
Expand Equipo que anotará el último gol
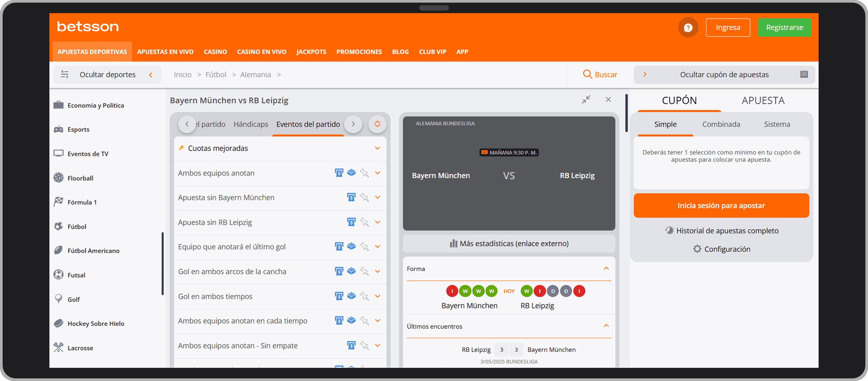377,246
